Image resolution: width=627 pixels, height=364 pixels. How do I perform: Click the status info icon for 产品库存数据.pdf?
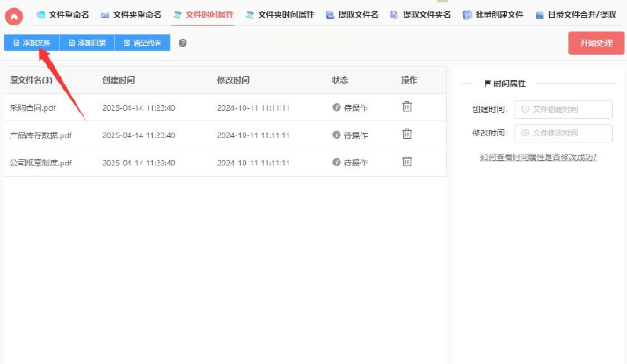(x=336, y=135)
